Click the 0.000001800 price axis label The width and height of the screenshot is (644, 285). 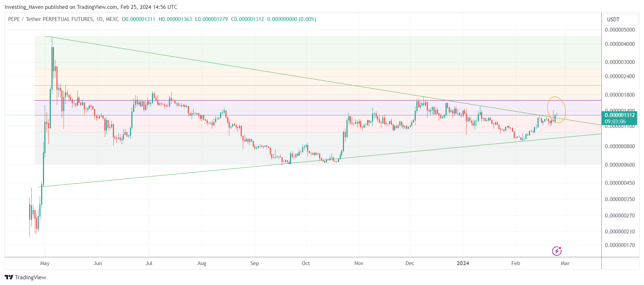click(620, 95)
